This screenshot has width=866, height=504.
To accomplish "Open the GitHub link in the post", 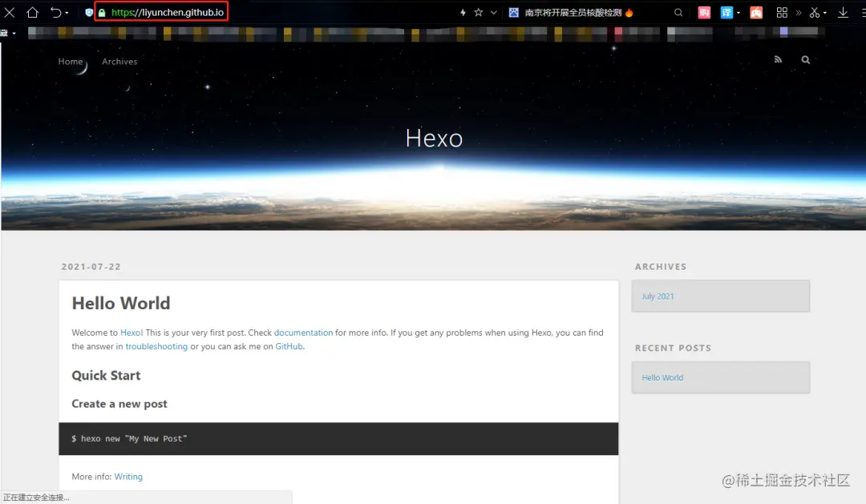I will tap(289, 346).
